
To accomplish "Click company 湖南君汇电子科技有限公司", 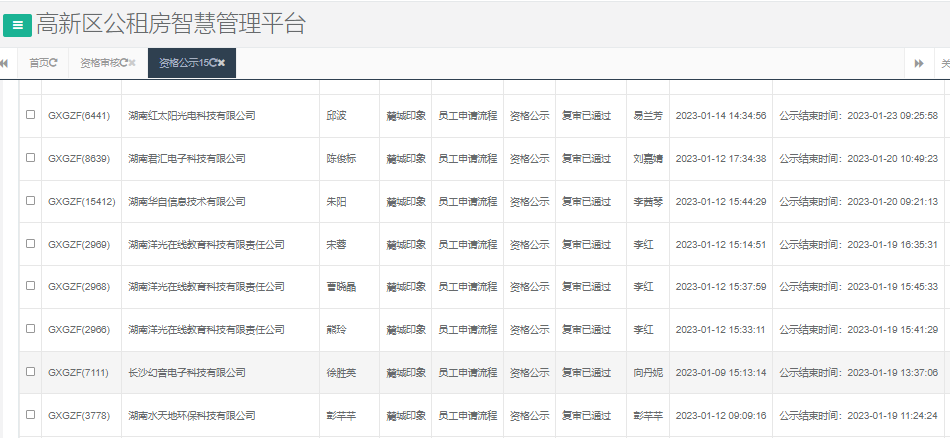I will click(187, 159).
